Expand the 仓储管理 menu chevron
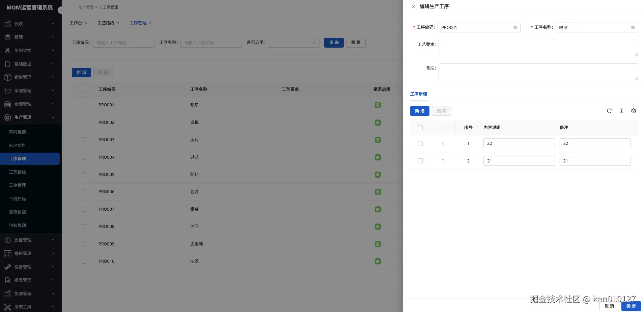This screenshot has height=312, width=644. tap(53, 104)
